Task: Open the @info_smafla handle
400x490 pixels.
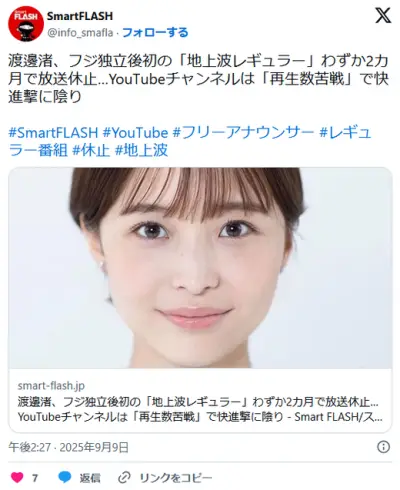Action: pyautogui.click(x=80, y=33)
